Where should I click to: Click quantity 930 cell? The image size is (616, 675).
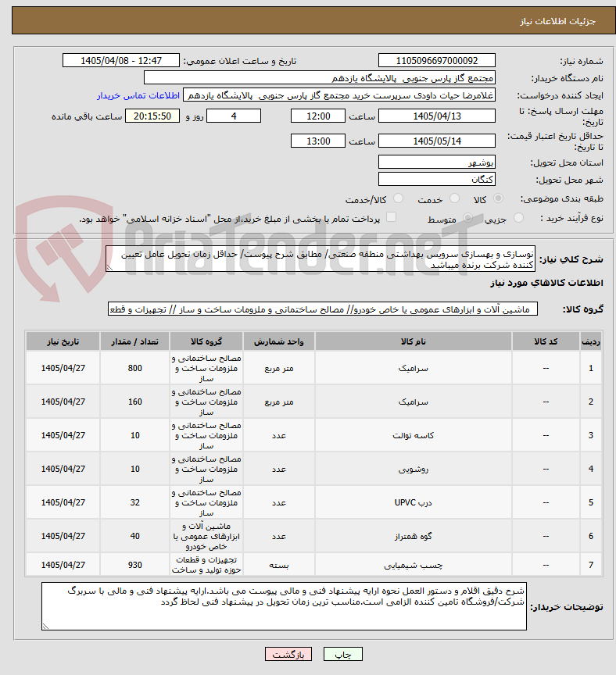pyautogui.click(x=134, y=565)
